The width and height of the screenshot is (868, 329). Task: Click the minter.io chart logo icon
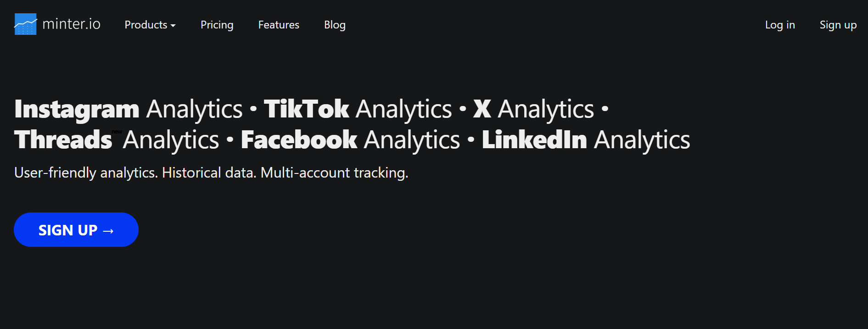click(x=25, y=24)
